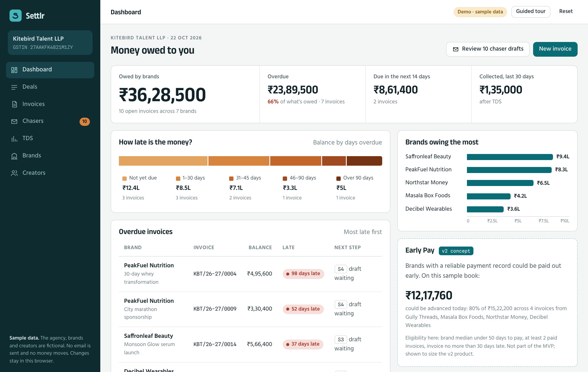
Task: Create a New invoice
Action: 555,49
